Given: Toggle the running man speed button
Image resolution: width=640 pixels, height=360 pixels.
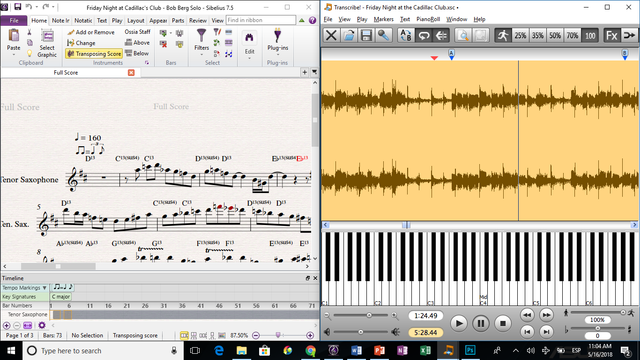Looking at the screenshot, I should tap(502, 36).
